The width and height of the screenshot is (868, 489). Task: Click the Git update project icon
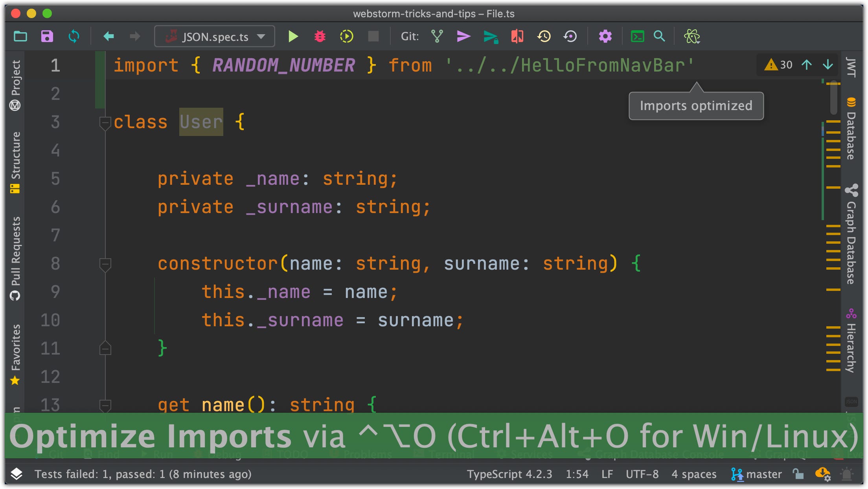[x=437, y=37]
